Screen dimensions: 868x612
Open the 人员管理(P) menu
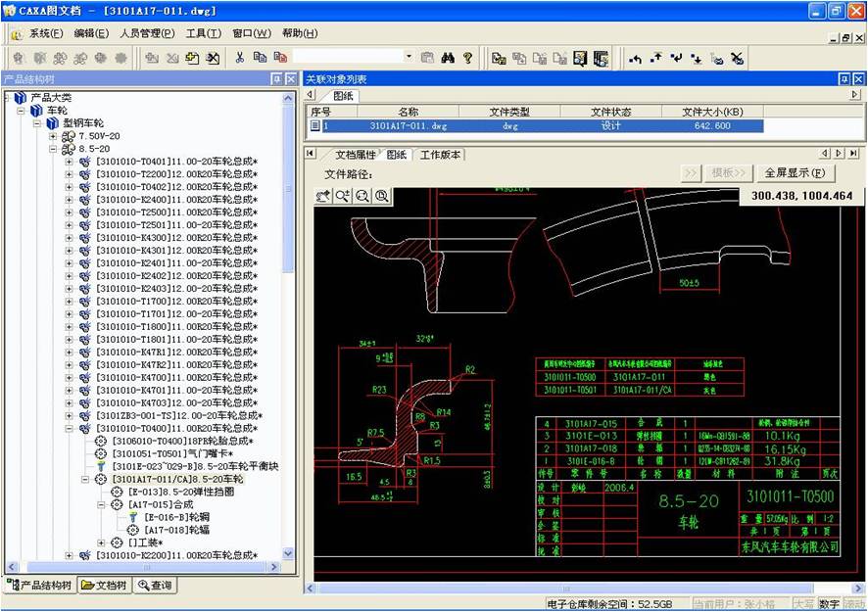coord(147,33)
